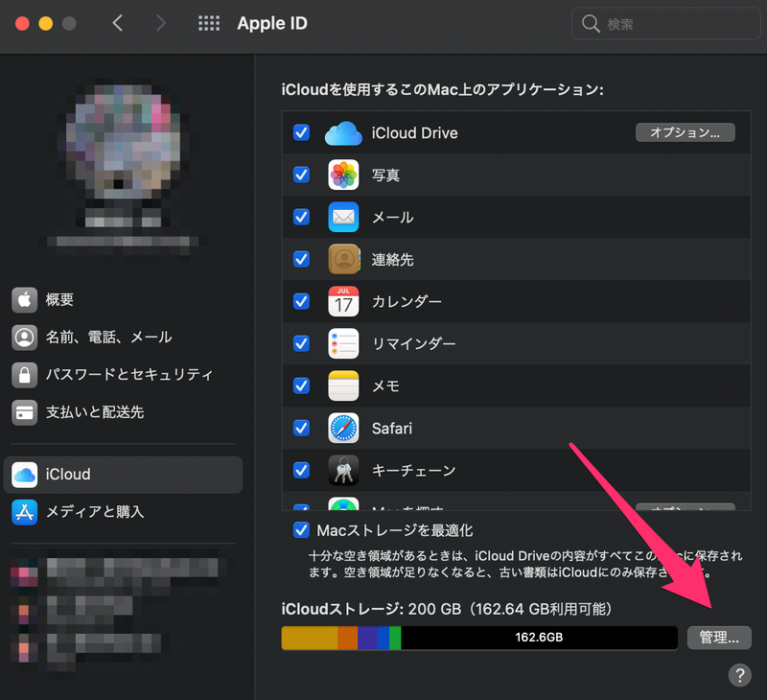Click the Notes (メモ) app icon
This screenshot has height=700, width=767.
pos(343,385)
